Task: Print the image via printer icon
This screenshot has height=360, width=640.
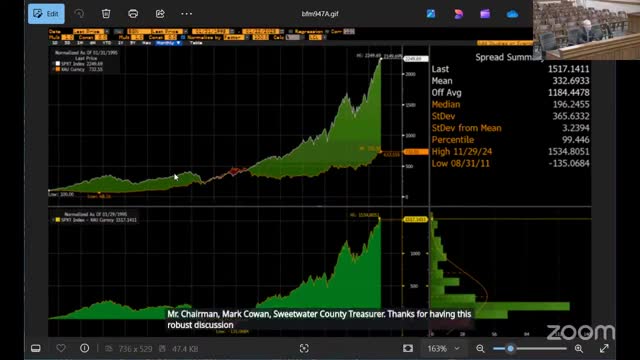Action: (x=133, y=13)
